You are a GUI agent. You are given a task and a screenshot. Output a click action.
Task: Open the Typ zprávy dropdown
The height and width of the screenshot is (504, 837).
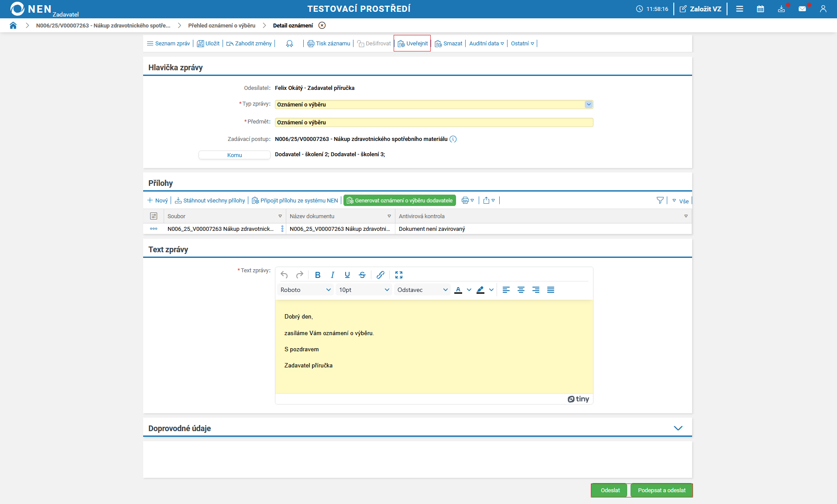(588, 104)
